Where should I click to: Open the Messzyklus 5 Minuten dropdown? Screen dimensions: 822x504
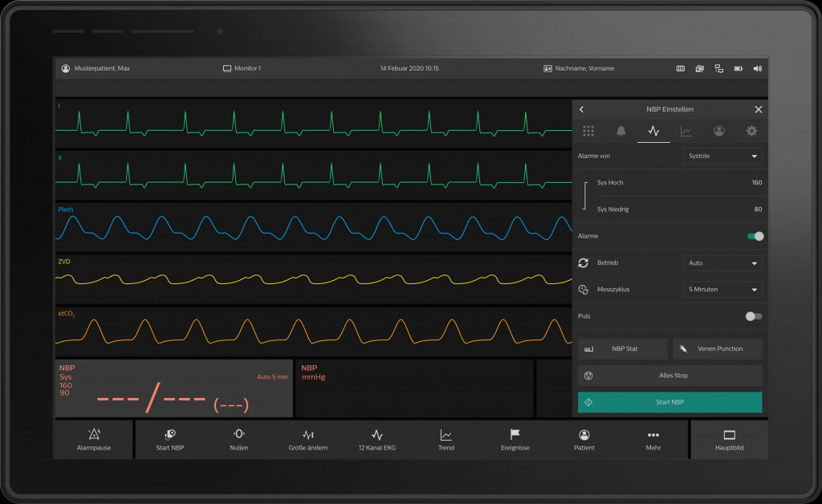click(722, 289)
